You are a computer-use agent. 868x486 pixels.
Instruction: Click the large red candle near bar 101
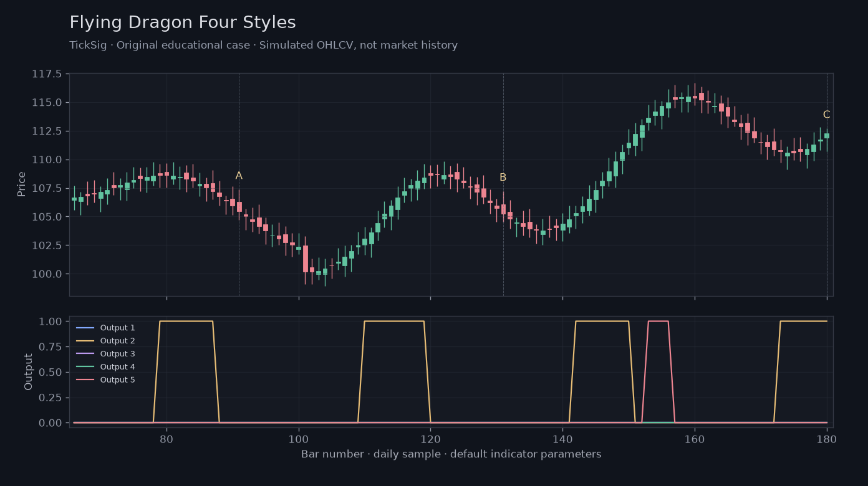306,259
